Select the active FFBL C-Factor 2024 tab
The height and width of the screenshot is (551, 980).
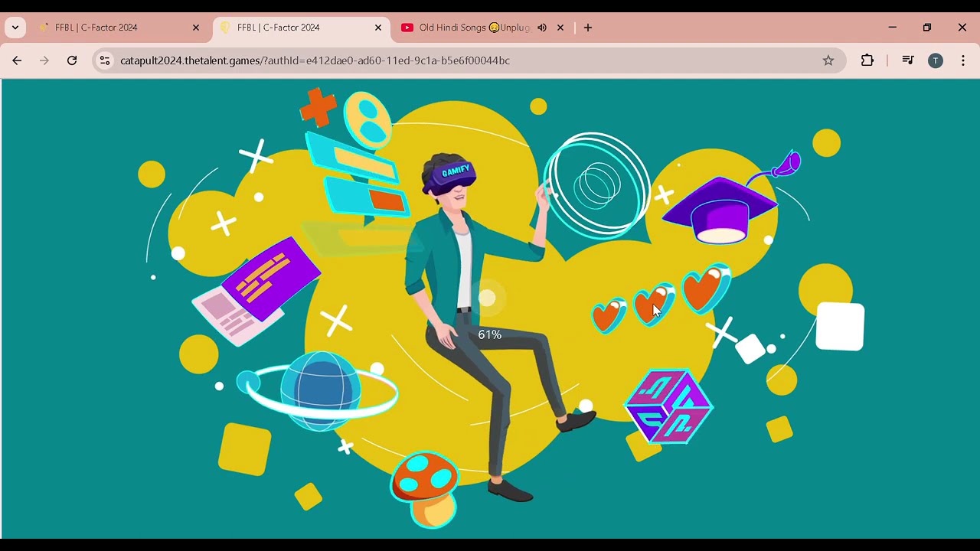pos(302,28)
